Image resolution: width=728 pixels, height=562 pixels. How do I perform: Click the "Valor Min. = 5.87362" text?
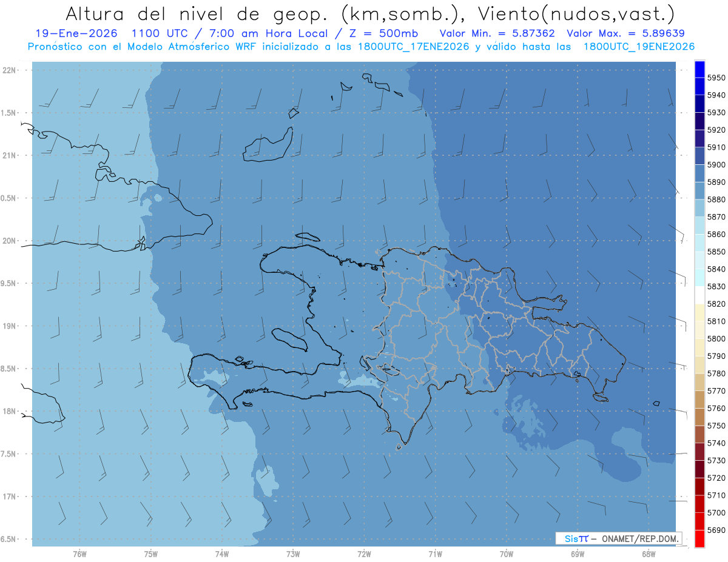click(x=497, y=33)
